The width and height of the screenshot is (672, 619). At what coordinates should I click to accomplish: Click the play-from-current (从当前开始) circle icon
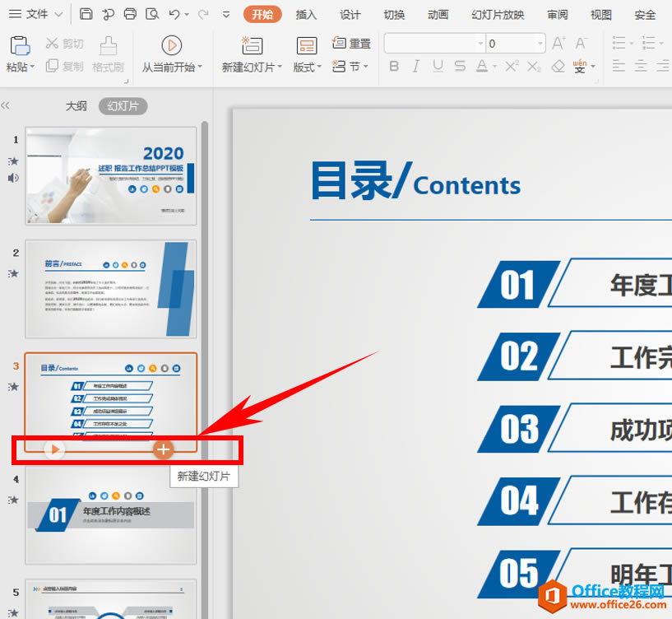pyautogui.click(x=172, y=45)
